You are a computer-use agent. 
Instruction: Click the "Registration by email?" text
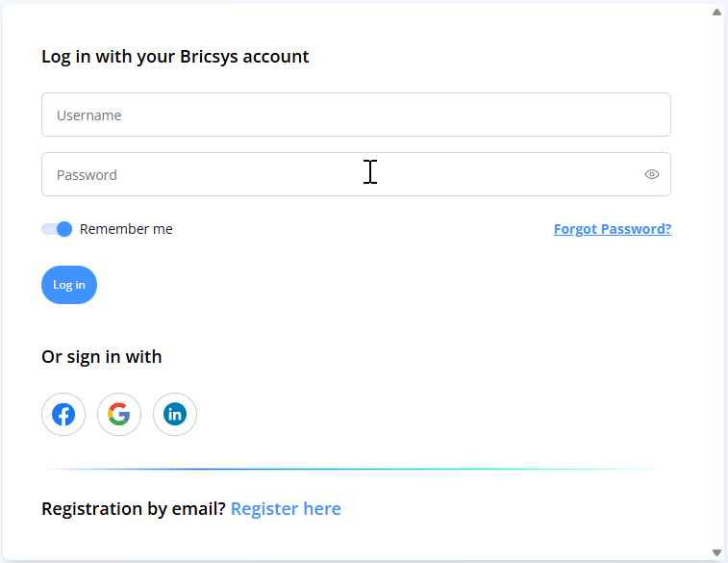pos(134,508)
